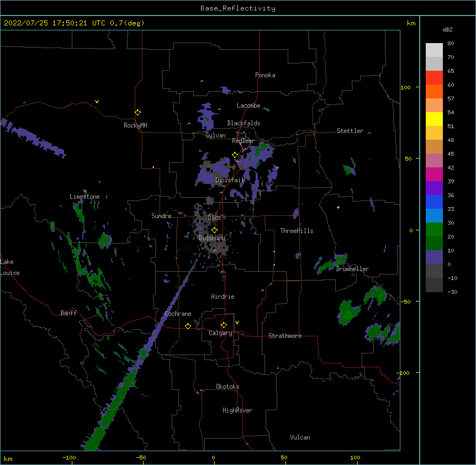This screenshot has height=465, width=476.
Task: Select the yellow diamond marker below Cochrane
Action: (x=188, y=326)
